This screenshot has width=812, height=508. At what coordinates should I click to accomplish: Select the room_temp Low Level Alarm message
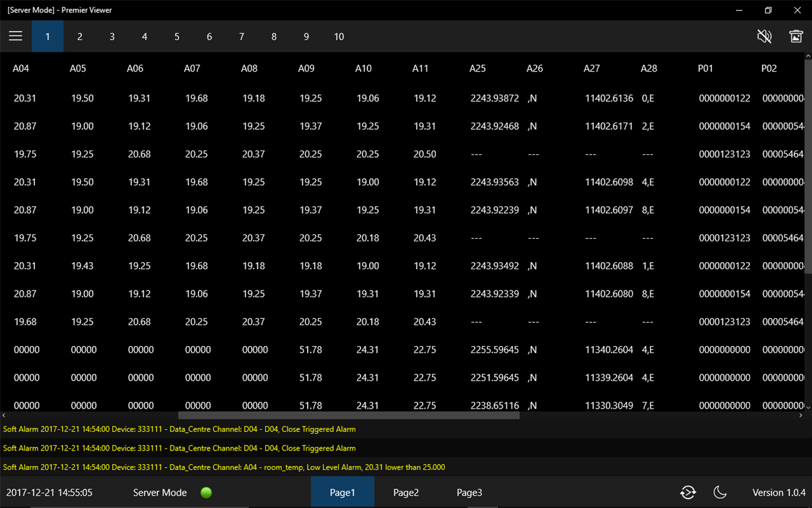click(x=224, y=467)
